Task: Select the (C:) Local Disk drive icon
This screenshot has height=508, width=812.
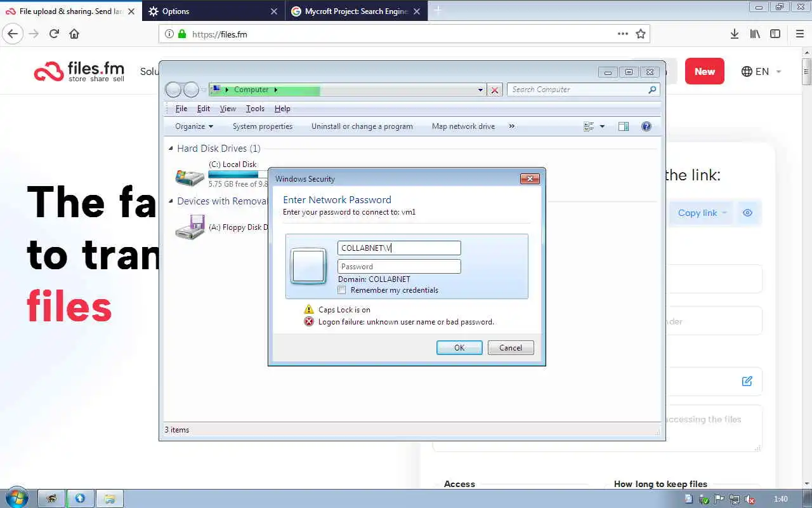Action: pos(190,177)
